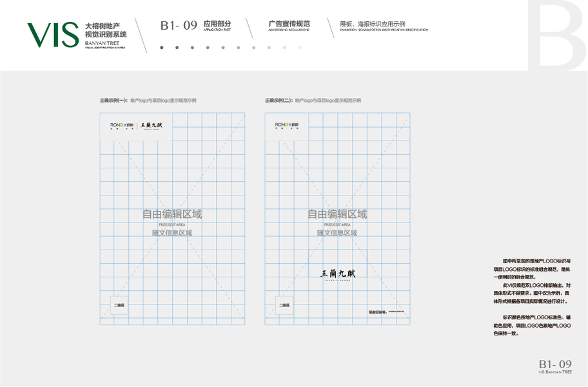Click the 广告宣传规范 heading
Image resolution: width=588 pixels, height=387 pixels.
point(289,24)
